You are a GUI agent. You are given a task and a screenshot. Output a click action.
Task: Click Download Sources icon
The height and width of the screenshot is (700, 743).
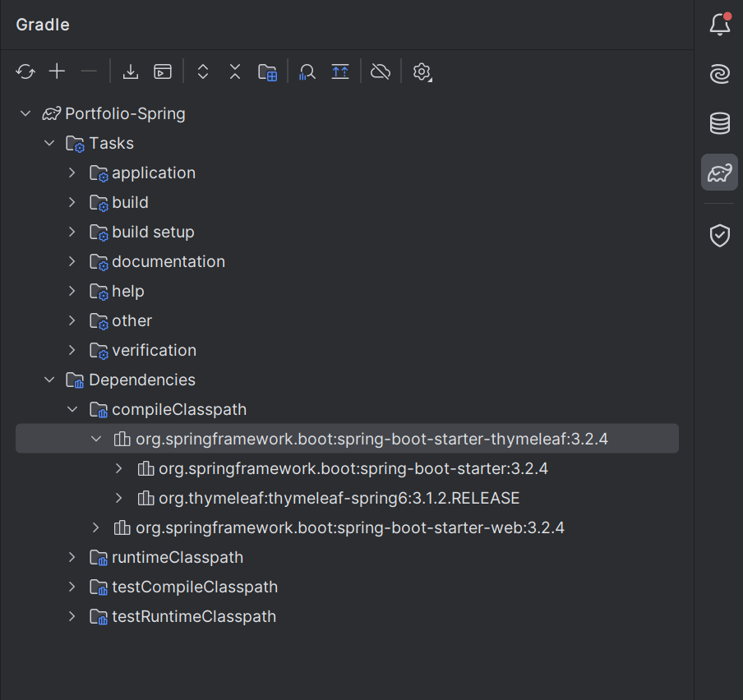coord(131,72)
